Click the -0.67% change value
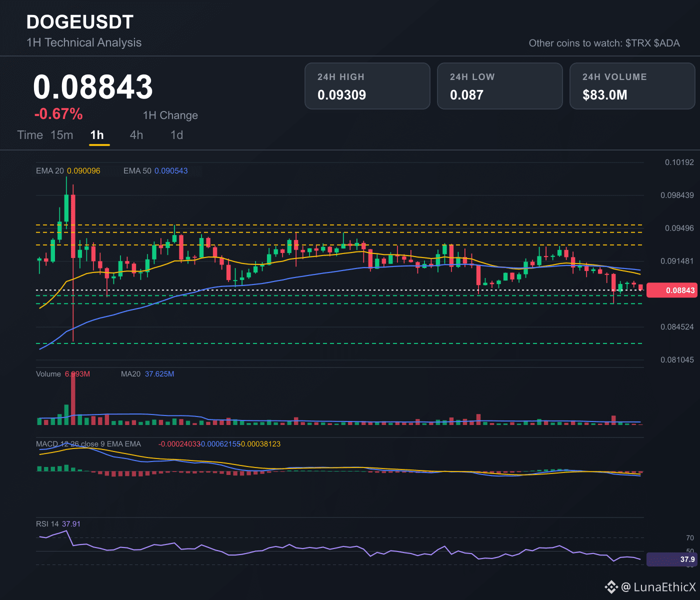 tap(58, 114)
